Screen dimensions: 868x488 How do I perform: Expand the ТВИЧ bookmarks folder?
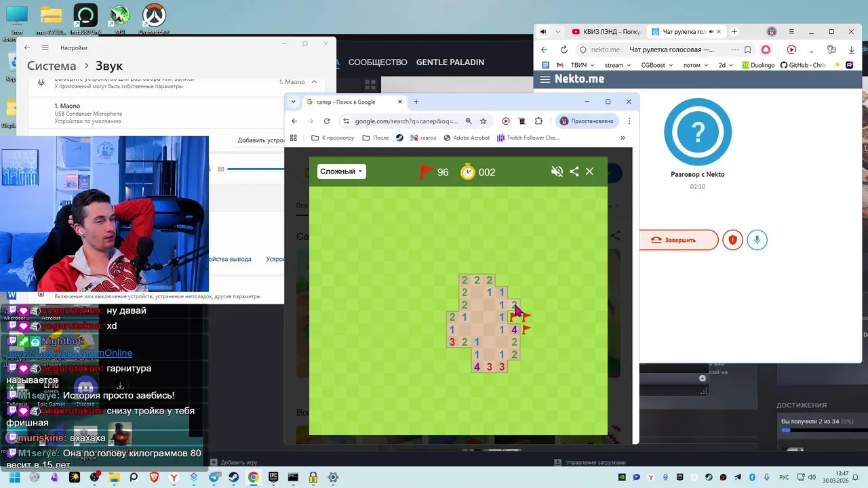click(x=582, y=65)
